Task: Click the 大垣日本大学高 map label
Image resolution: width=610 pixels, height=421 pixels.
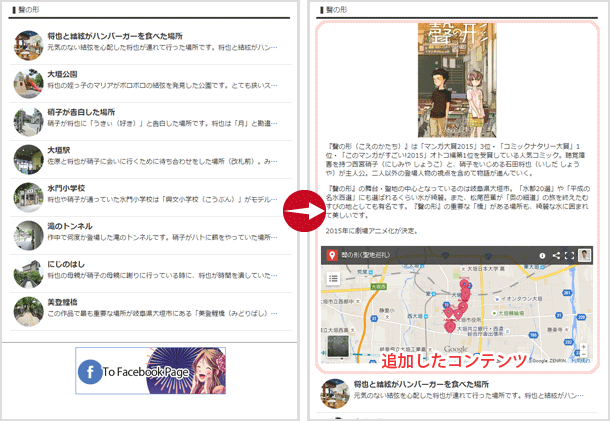Action: pyautogui.click(x=486, y=268)
